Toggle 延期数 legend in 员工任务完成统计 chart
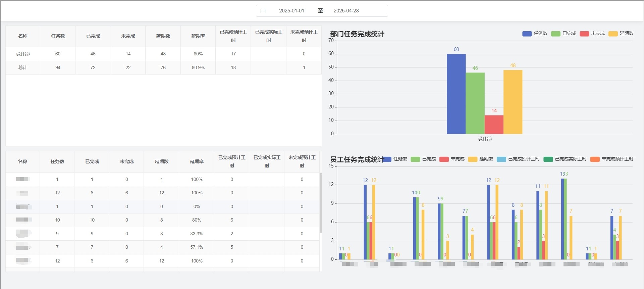This screenshot has height=289, width=644. [x=480, y=159]
